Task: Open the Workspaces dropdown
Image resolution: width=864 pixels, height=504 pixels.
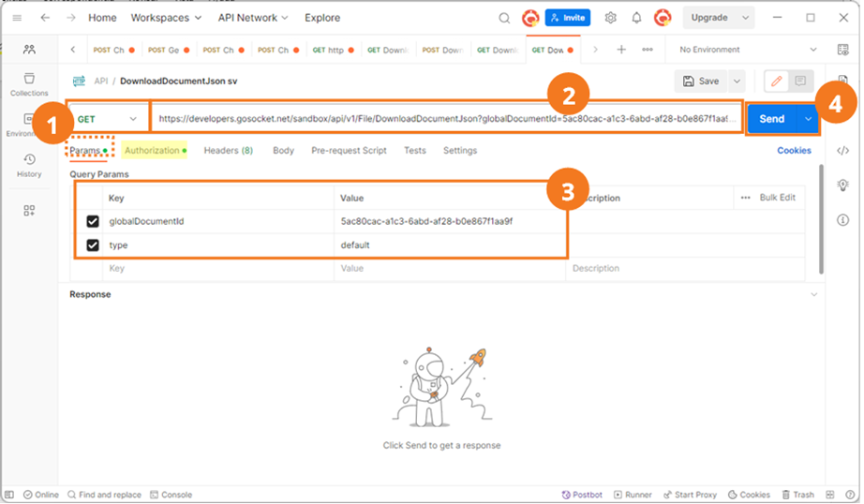Action: click(x=166, y=18)
